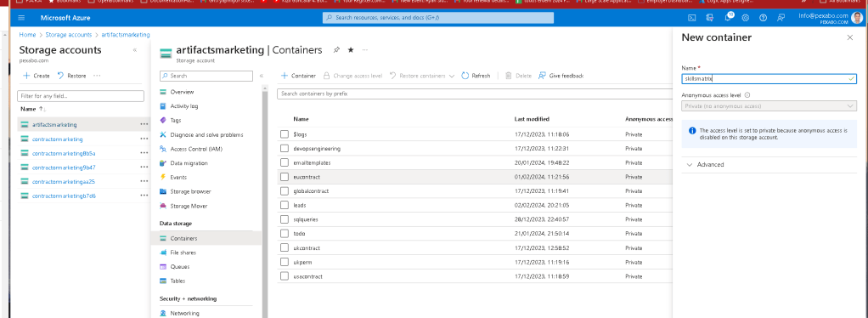The width and height of the screenshot is (868, 318).
Task: Go to Storage accounts breadcrumb link
Action: tap(69, 34)
